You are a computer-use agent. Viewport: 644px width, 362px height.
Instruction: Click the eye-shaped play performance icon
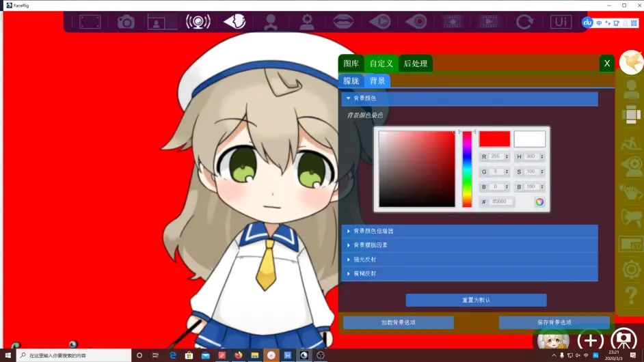379,21
